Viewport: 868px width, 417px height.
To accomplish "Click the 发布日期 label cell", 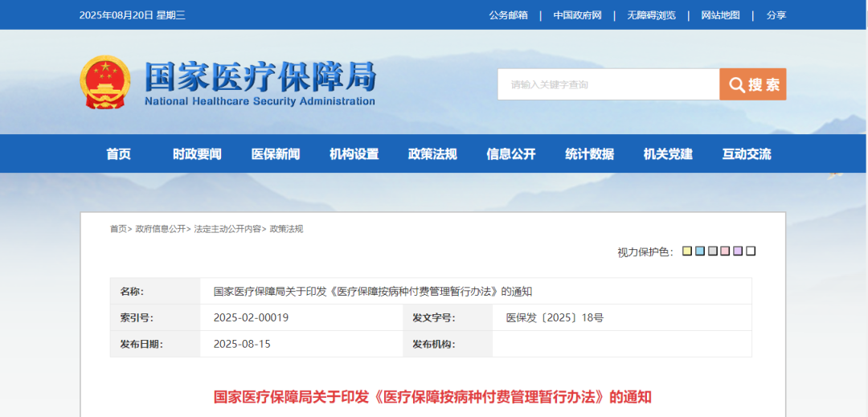I will point(156,344).
